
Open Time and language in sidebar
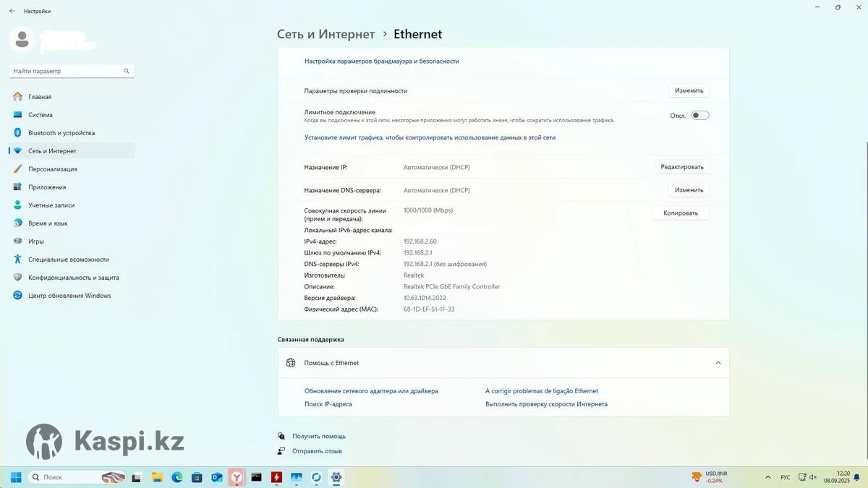click(x=48, y=223)
